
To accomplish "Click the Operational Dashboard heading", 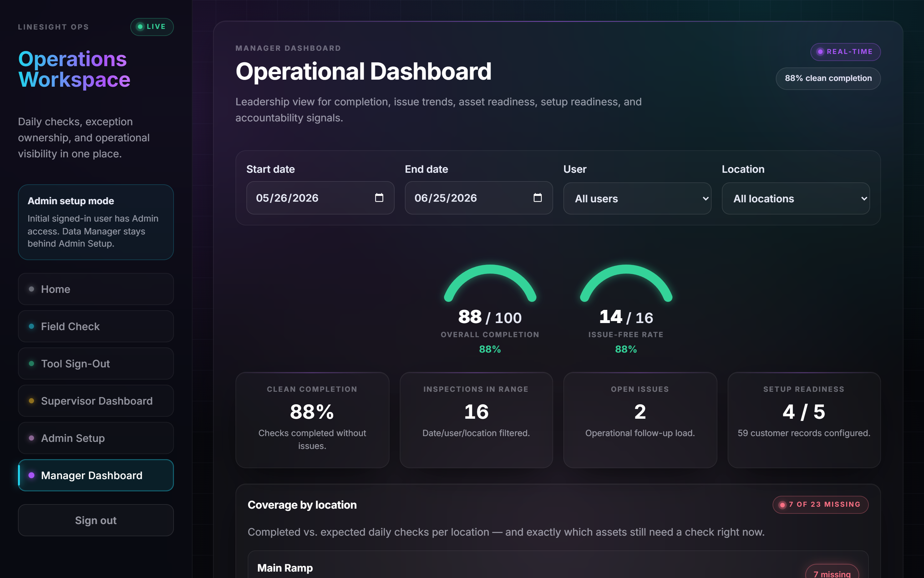I will tap(364, 72).
